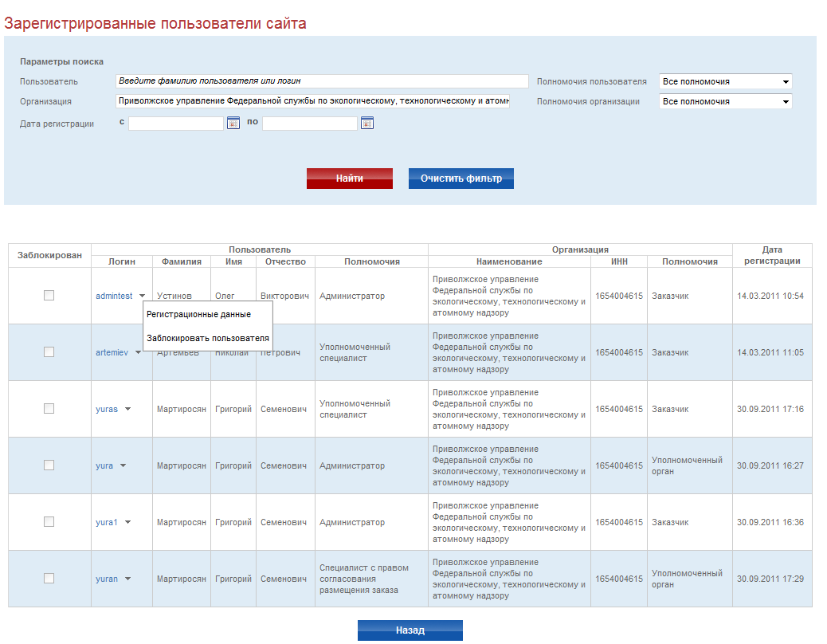
Task: Click the 'Наименование' column header
Action: pyautogui.click(x=509, y=261)
